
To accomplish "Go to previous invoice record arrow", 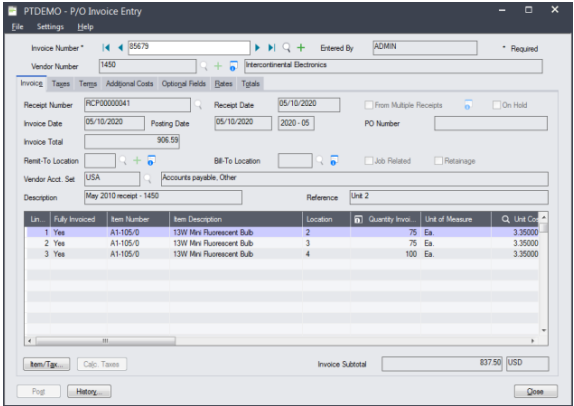I will 120,48.
